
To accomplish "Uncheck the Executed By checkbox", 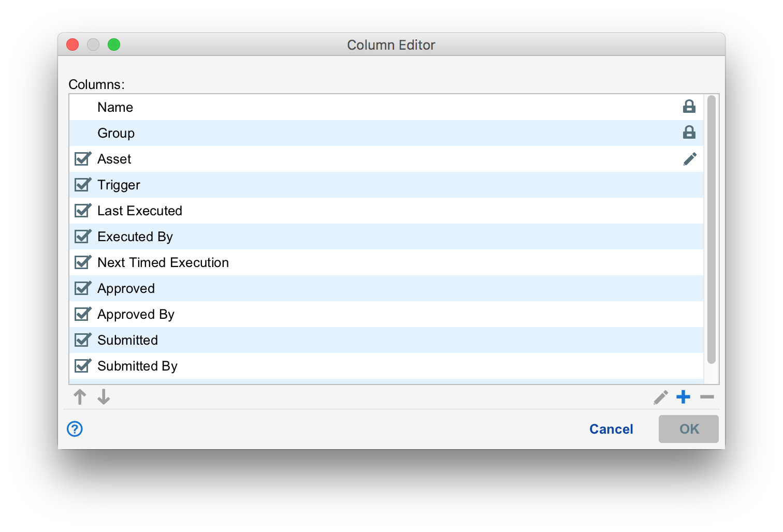I will coord(82,237).
